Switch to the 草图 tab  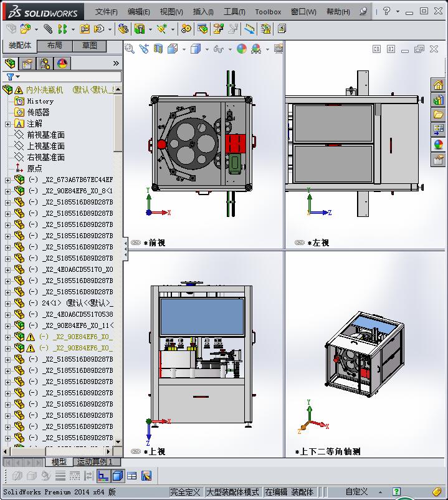click(90, 46)
